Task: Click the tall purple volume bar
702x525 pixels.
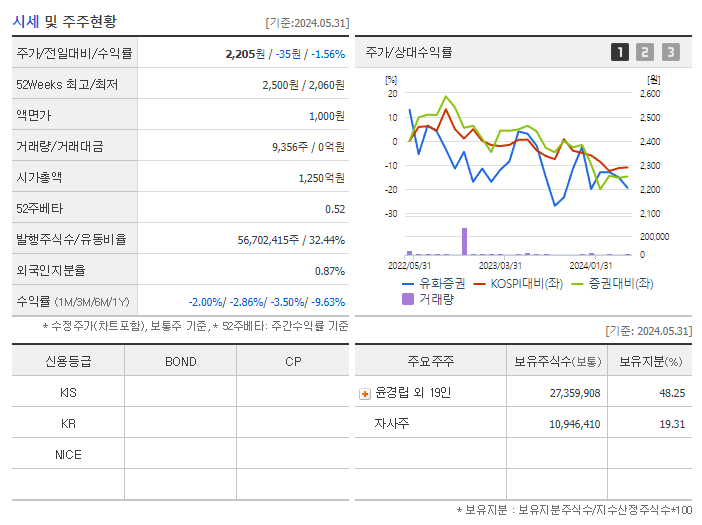Action: (x=464, y=241)
